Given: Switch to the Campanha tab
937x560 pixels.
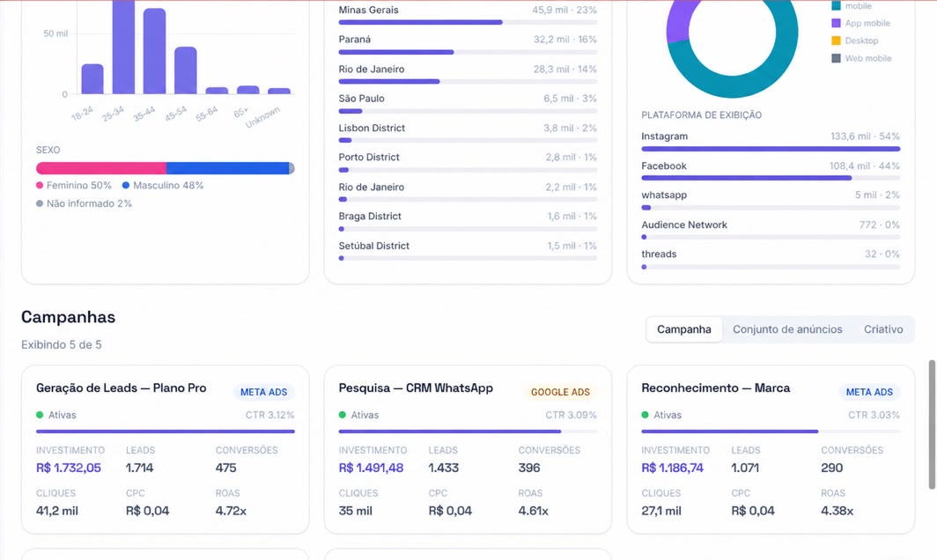Looking at the screenshot, I should 683,329.
